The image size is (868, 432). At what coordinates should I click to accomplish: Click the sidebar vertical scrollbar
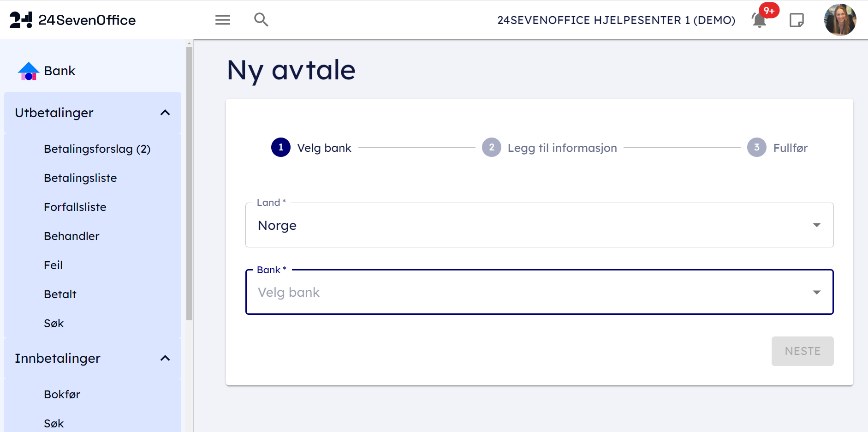189,185
